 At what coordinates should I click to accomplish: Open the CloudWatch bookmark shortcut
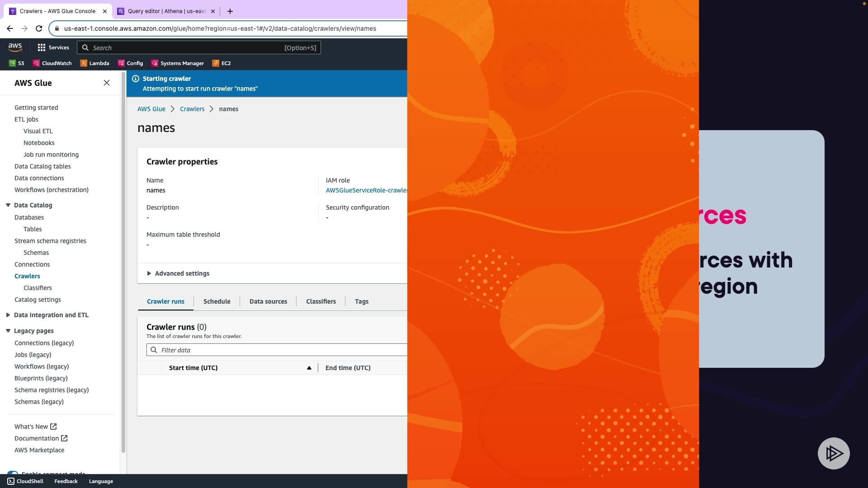pos(52,63)
